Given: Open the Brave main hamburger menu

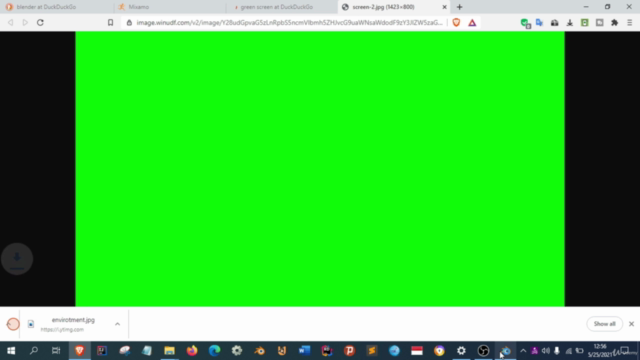Looking at the screenshot, I should [x=629, y=23].
